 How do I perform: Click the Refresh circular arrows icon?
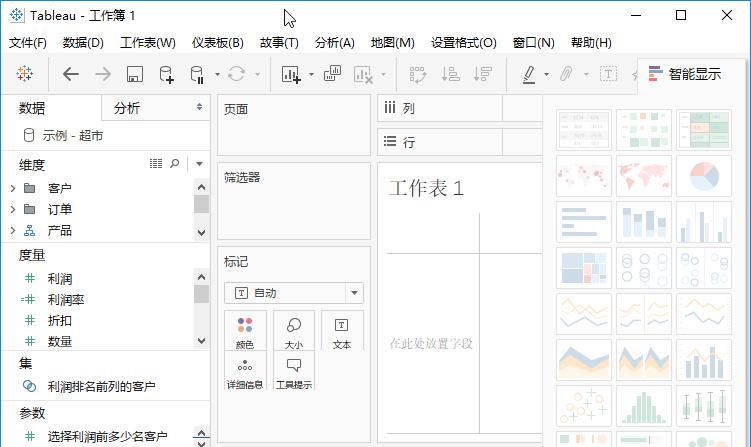tap(237, 74)
